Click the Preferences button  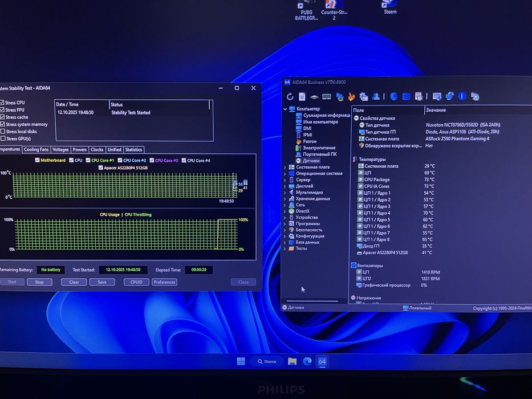pos(165,282)
